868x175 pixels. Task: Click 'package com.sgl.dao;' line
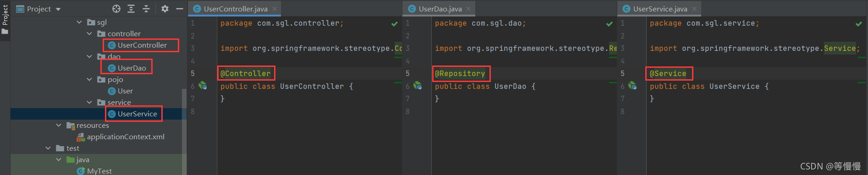(x=480, y=23)
